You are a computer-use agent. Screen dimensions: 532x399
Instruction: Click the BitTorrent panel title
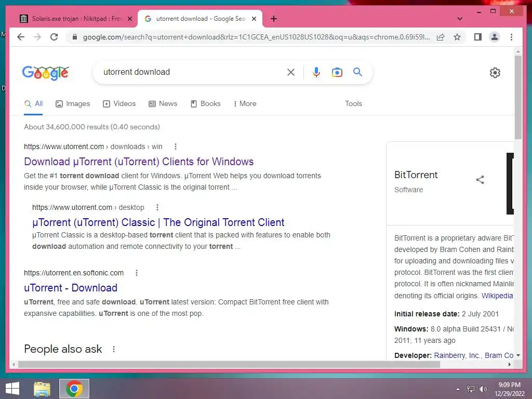(x=416, y=175)
